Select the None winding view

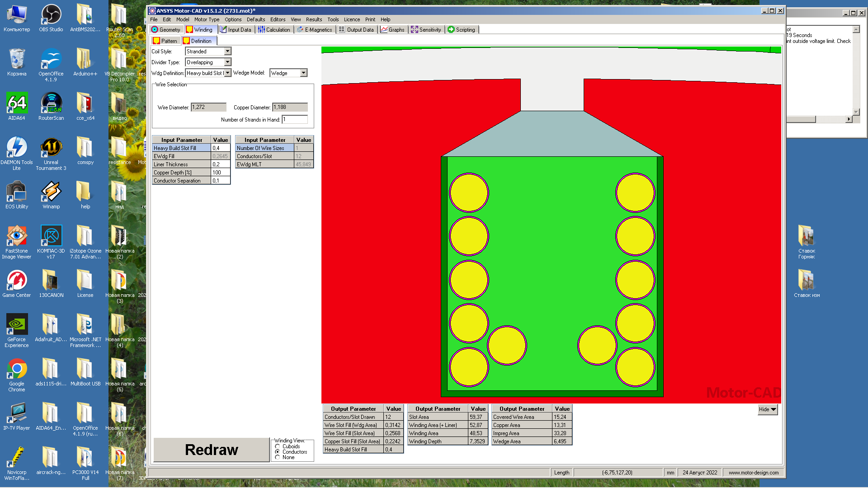[278, 457]
